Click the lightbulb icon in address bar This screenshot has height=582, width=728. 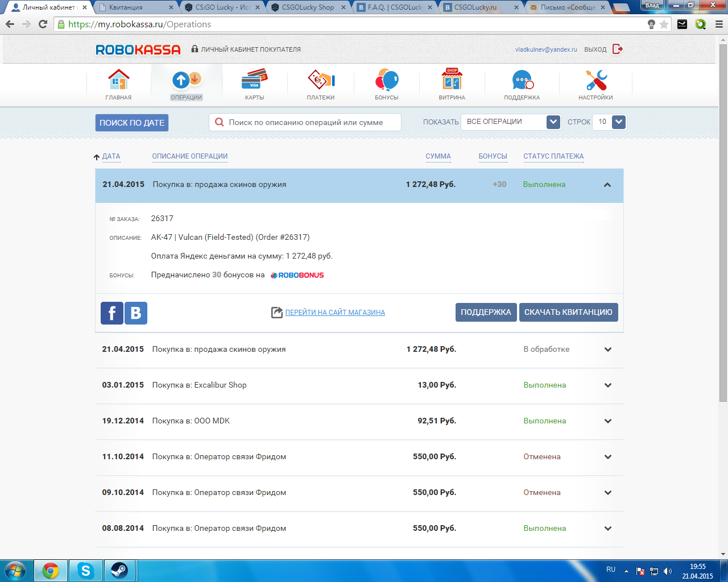tap(652, 24)
